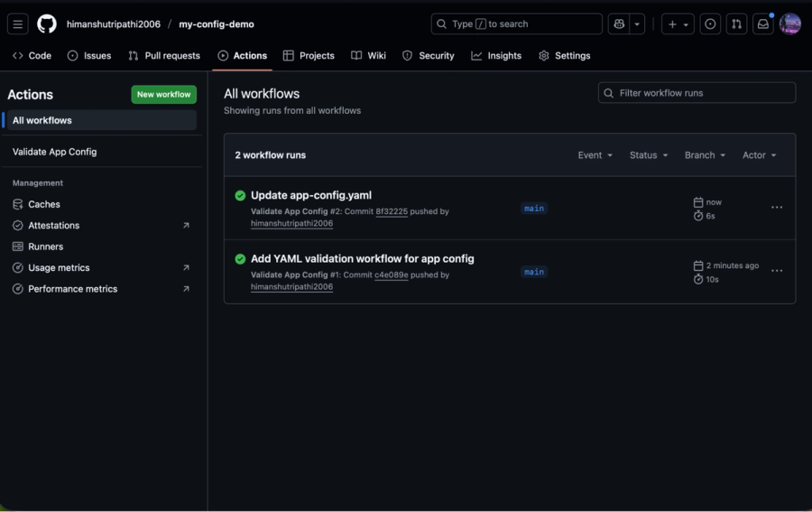Expand the Branch filter dropdown
The height and width of the screenshot is (512, 812).
(705, 155)
